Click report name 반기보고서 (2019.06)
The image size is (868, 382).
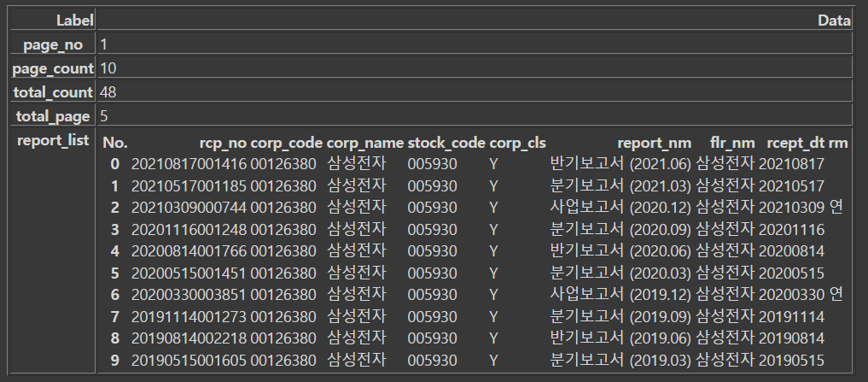[620, 338]
